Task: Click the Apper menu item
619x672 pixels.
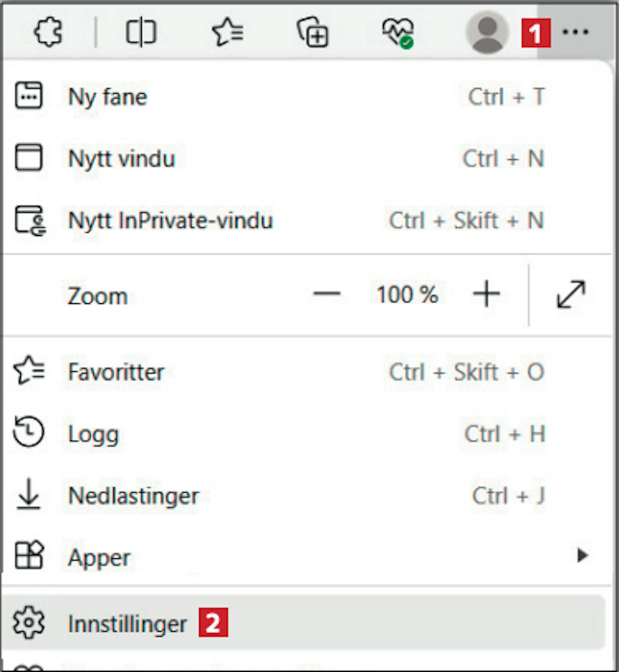Action: point(307,557)
